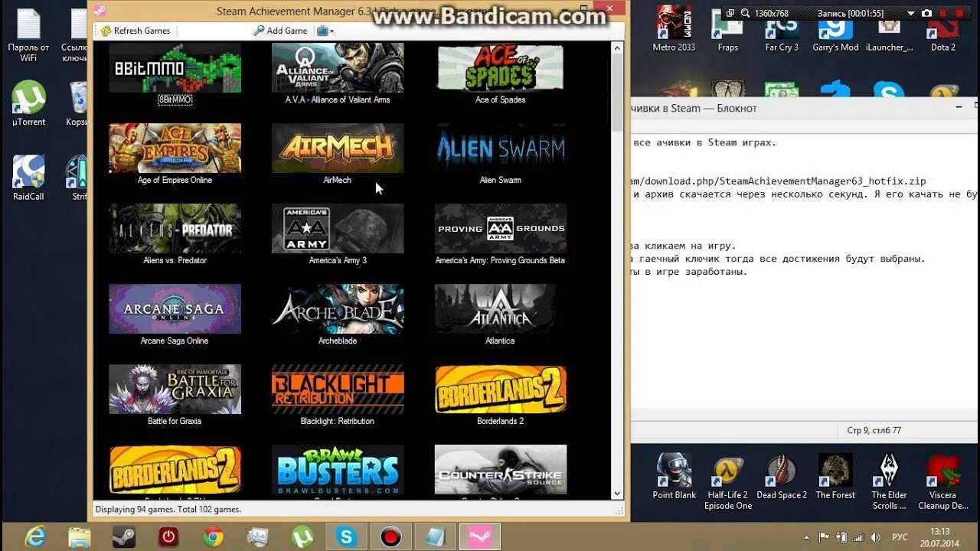Pick the Ace of Spades game

point(501,68)
